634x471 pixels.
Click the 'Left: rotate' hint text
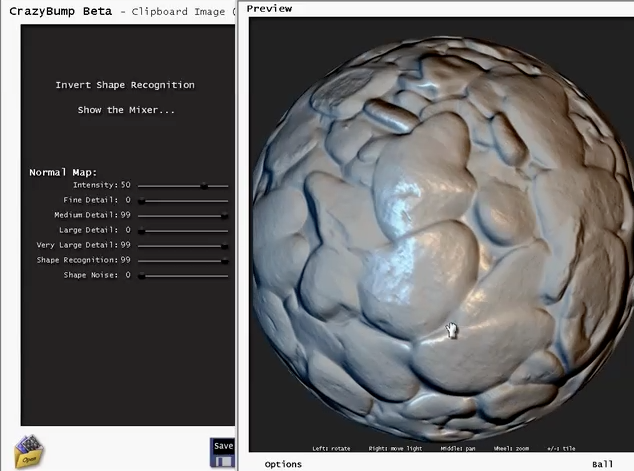pos(332,448)
